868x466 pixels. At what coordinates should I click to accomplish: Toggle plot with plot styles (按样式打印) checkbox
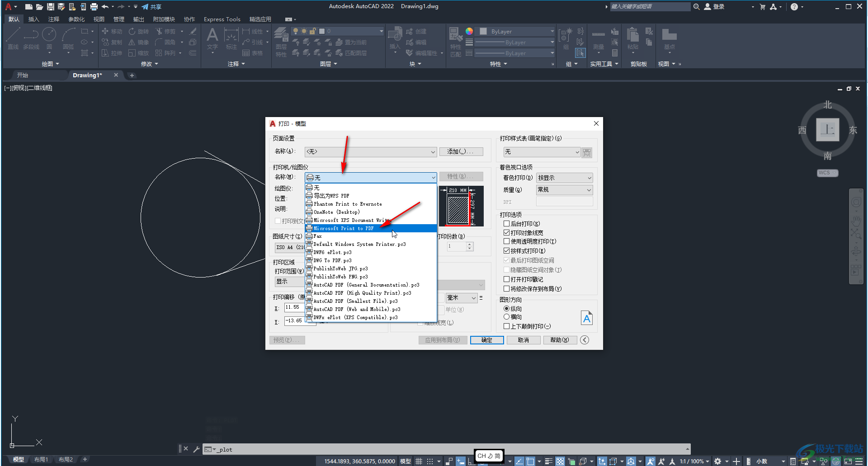coord(507,251)
